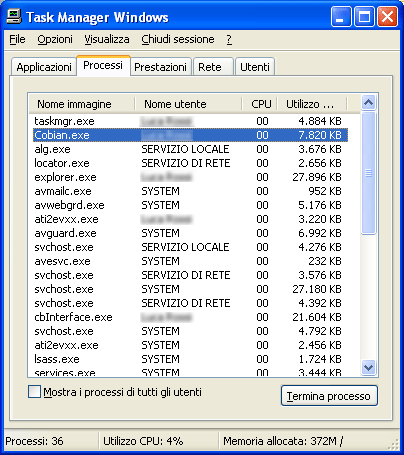Select the avmailc.exe process
The width and height of the screenshot is (404, 455).
click(190, 191)
